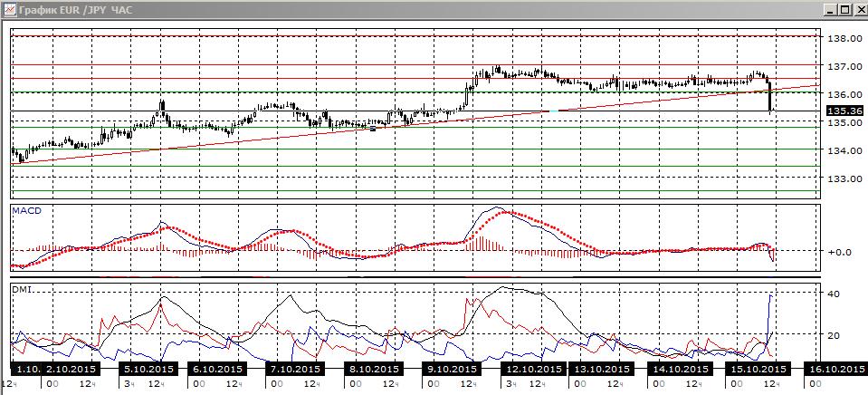Maximize the EUR/JPY chart window
Screen dimensions: 868x395
(x=844, y=10)
